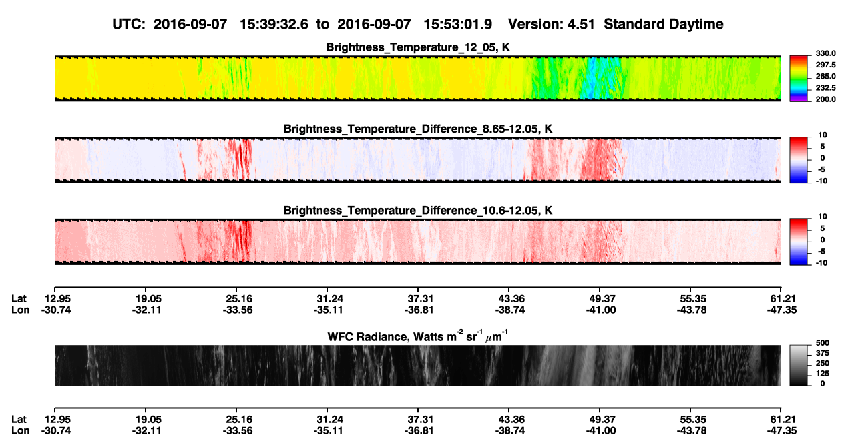
Task: Click the 500 label on the WFC color bar
Action: pyautogui.click(x=824, y=344)
